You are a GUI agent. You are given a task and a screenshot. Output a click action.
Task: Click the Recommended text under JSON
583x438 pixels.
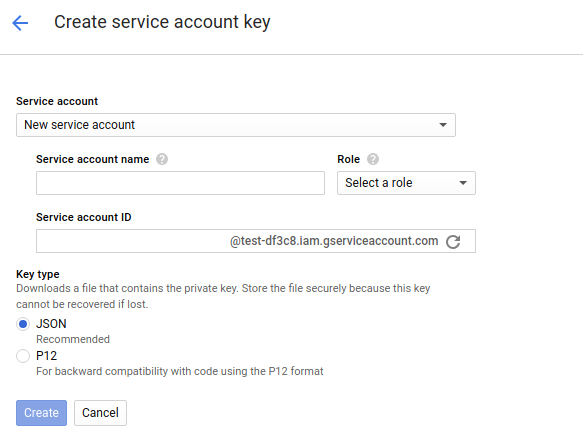coord(73,339)
